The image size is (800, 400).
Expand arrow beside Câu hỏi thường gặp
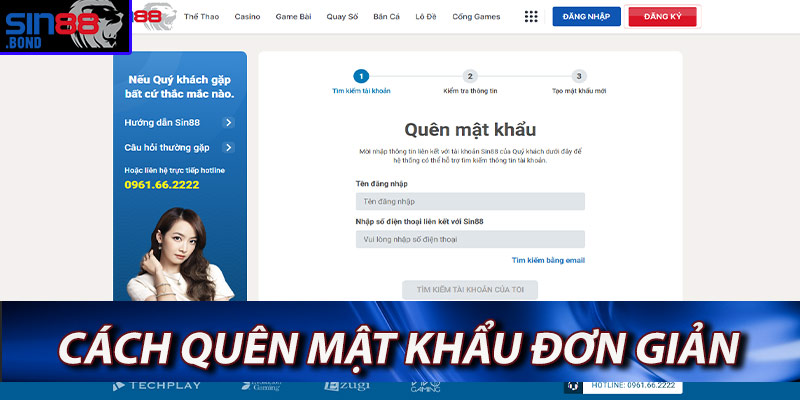pyautogui.click(x=229, y=147)
